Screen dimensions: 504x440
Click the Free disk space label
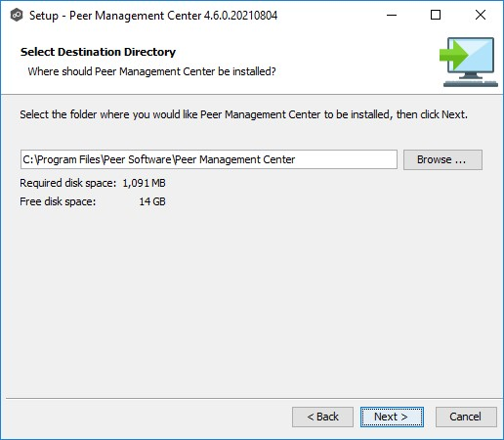58,201
